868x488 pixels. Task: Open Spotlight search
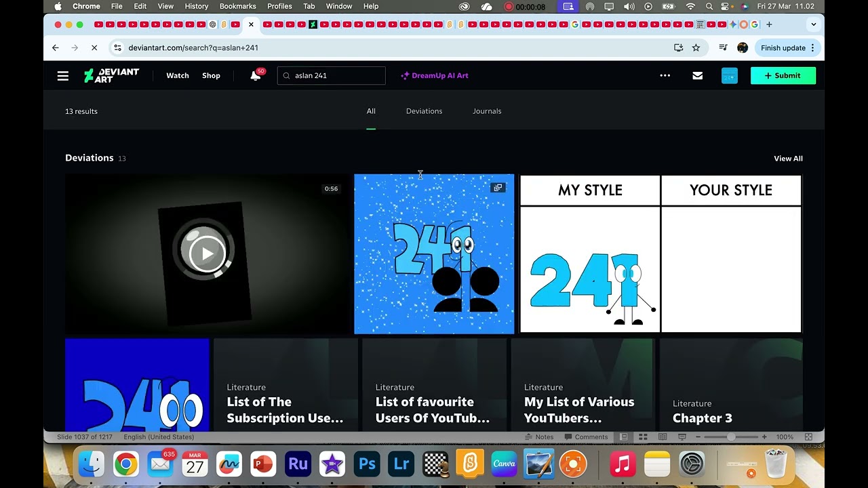[709, 6]
